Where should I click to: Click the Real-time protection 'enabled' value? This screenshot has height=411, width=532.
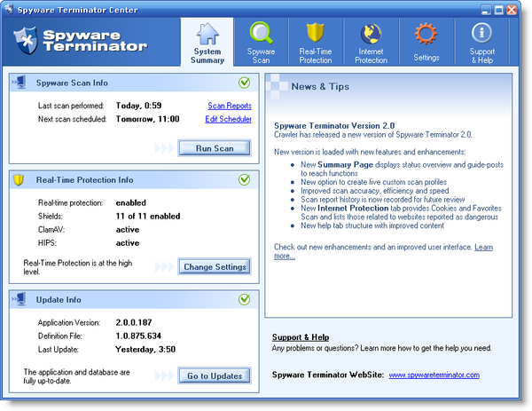pos(131,202)
